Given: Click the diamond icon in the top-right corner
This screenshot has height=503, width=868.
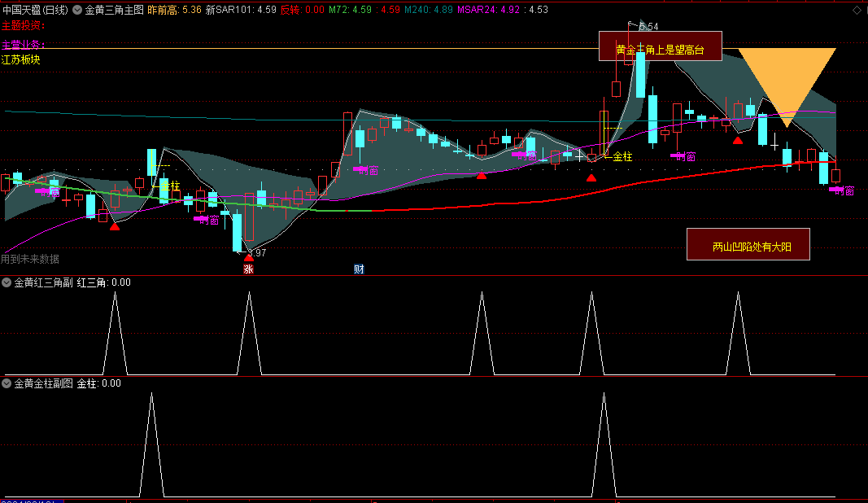Looking at the screenshot, I should click(x=857, y=10).
